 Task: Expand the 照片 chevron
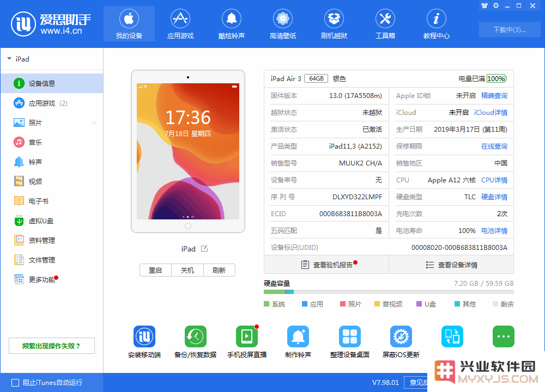coord(94,122)
